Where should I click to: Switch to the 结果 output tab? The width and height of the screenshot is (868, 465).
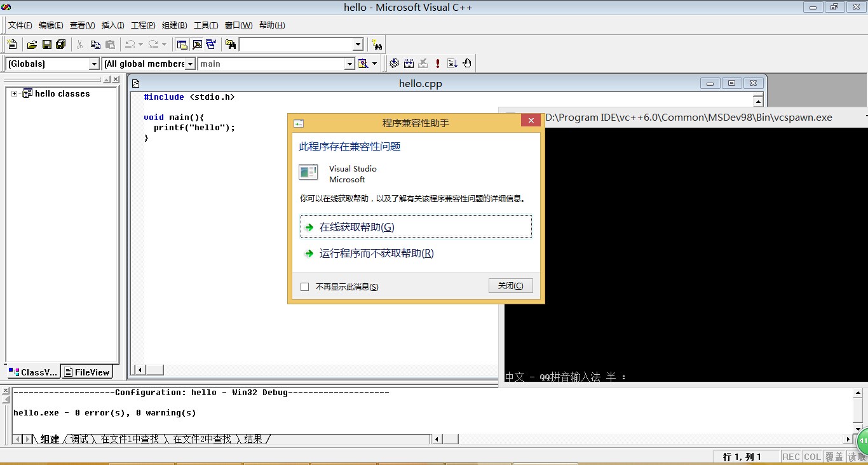[253, 439]
